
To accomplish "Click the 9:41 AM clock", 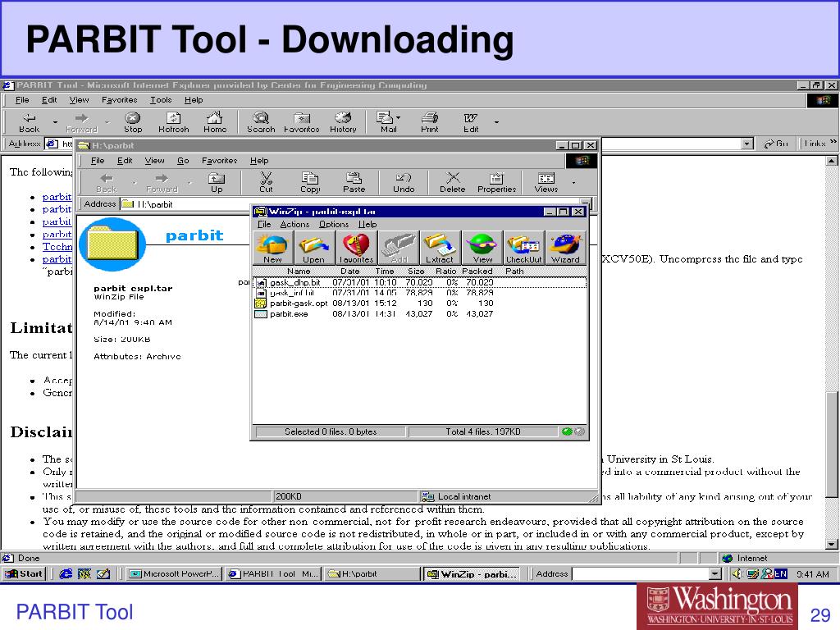I will (813, 574).
